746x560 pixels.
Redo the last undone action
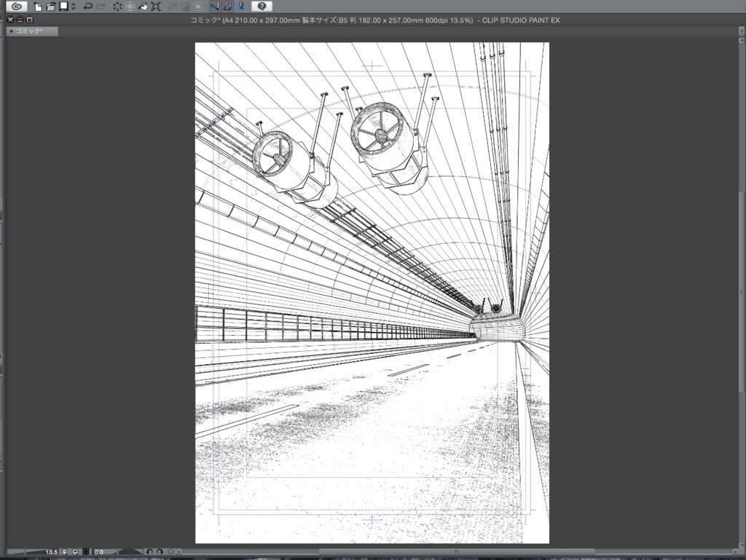pyautogui.click(x=101, y=7)
